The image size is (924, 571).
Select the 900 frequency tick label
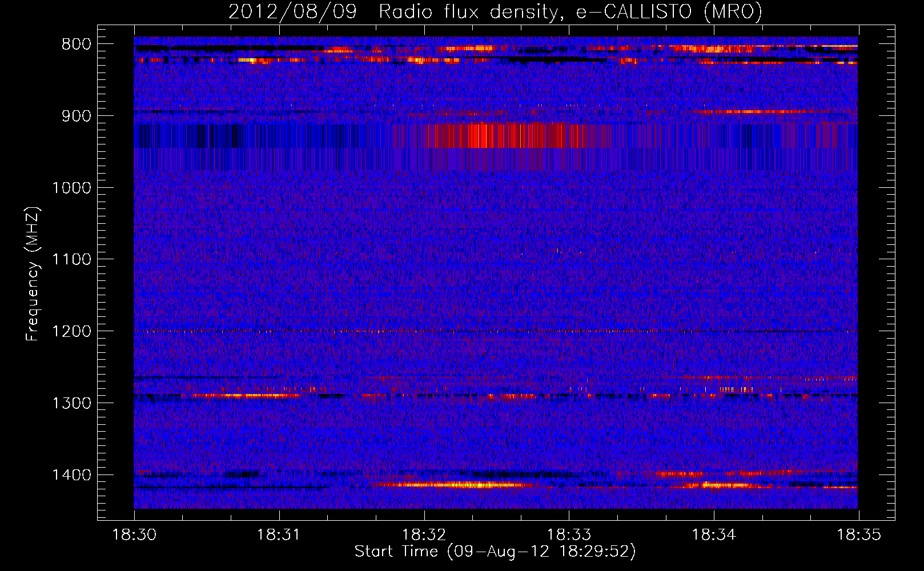coord(76,116)
